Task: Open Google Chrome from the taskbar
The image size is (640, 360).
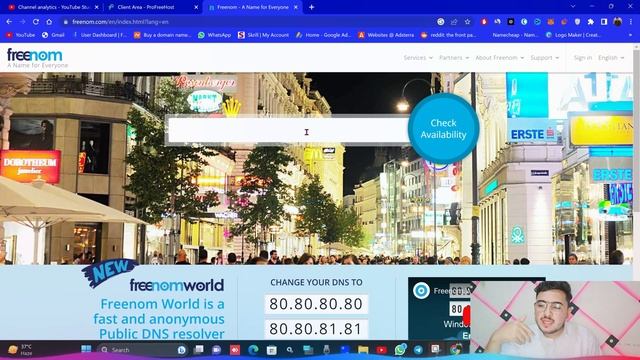Action: point(456,349)
